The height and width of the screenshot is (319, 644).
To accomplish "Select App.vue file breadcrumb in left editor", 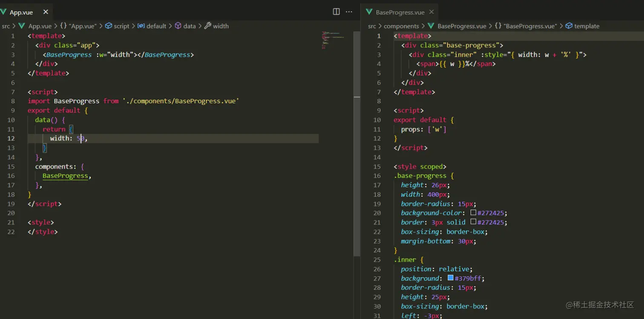I will click(40, 26).
